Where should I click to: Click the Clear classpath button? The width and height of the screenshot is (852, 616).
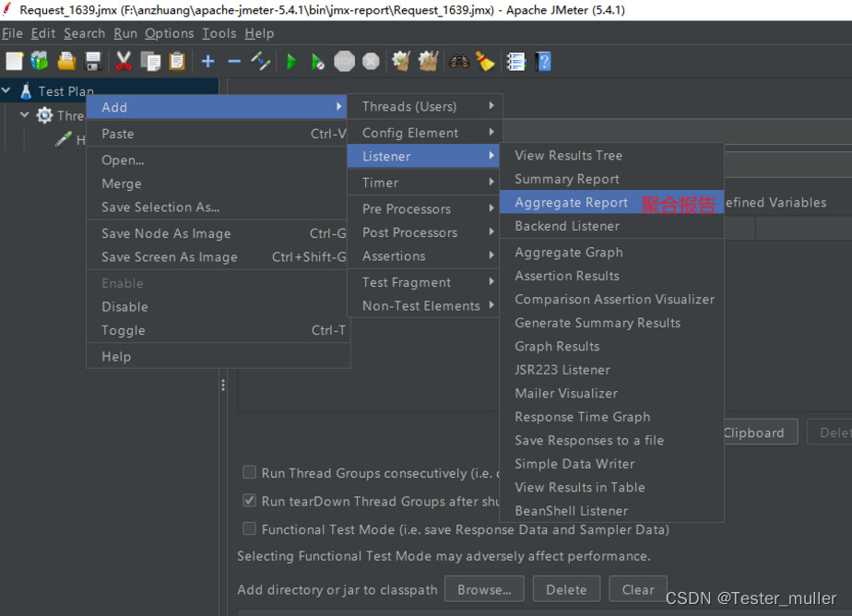(x=638, y=589)
